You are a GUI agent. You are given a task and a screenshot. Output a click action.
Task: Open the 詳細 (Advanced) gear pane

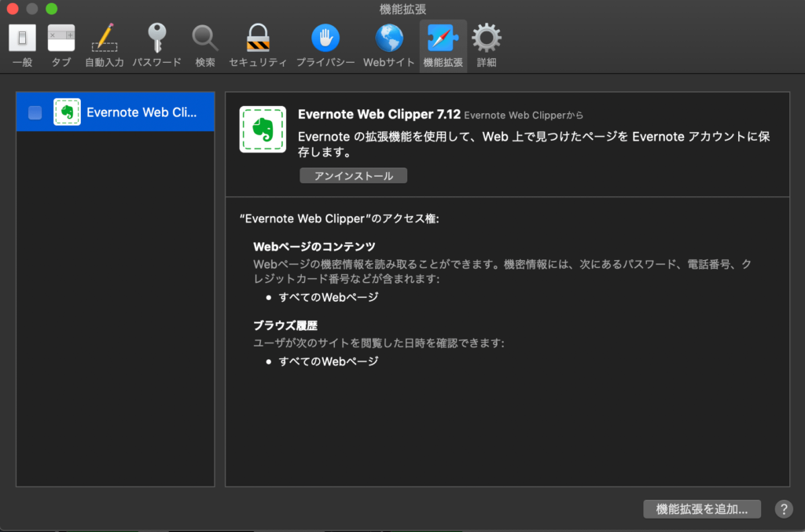point(486,46)
